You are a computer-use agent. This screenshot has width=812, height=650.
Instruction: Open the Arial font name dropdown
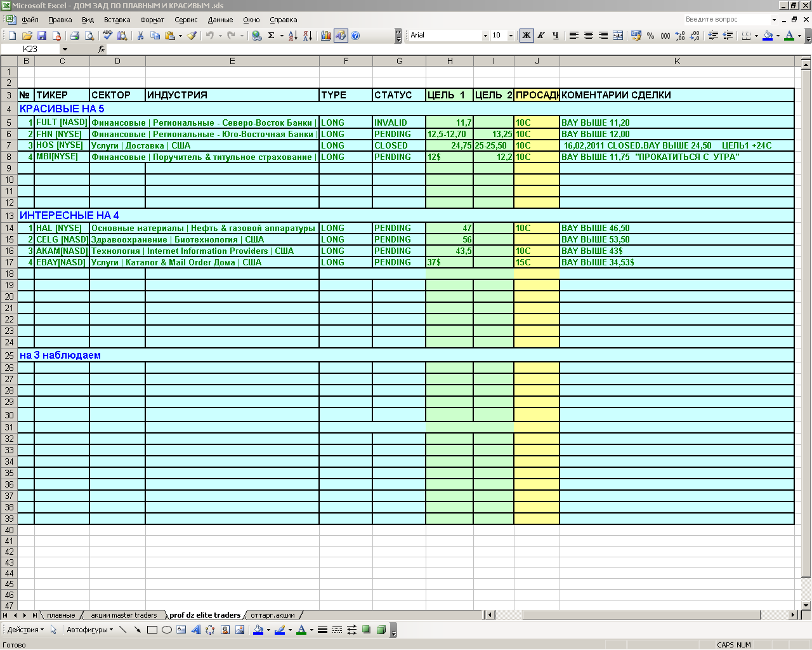(485, 36)
